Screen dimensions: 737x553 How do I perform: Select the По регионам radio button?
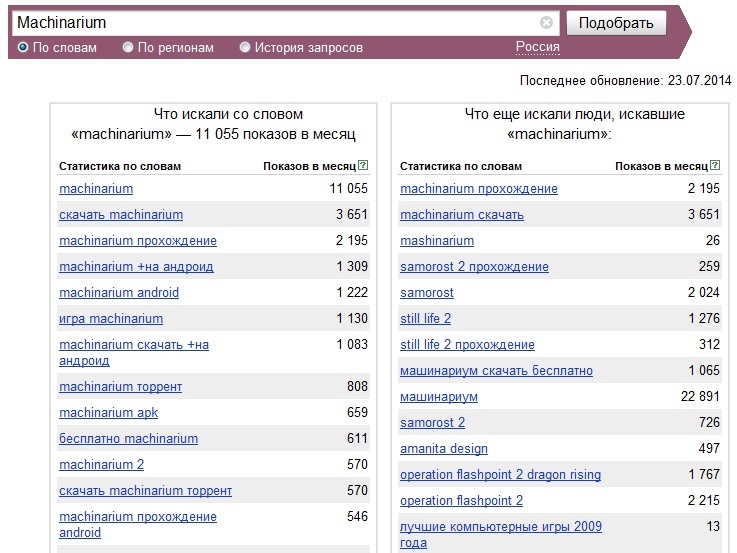(127, 47)
